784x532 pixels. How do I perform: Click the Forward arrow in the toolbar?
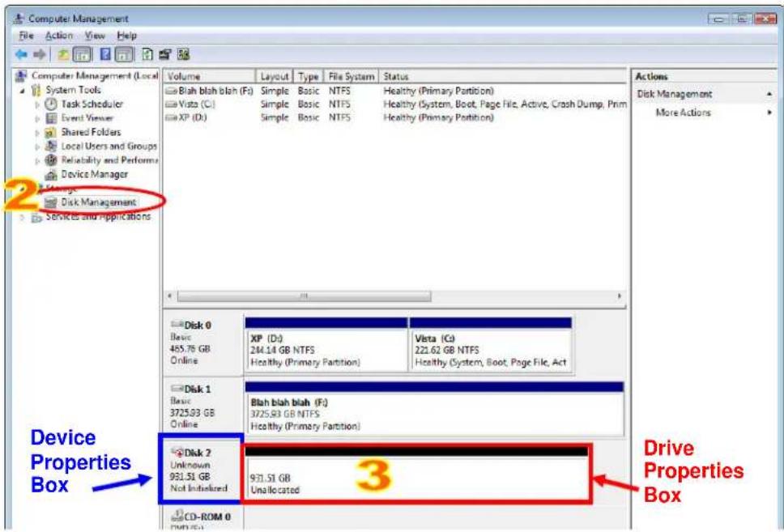click(40, 54)
